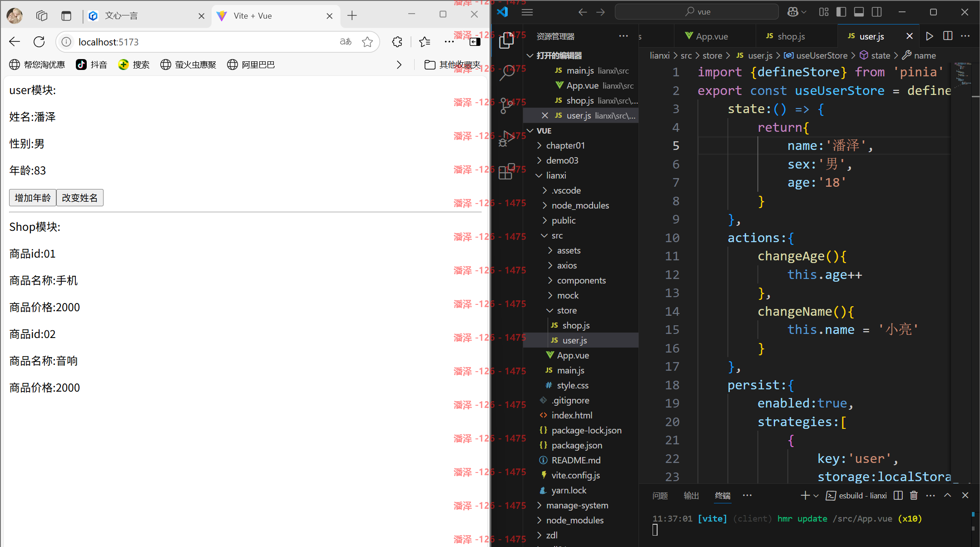980x547 pixels.
Task: Refresh the browser page
Action: point(39,42)
